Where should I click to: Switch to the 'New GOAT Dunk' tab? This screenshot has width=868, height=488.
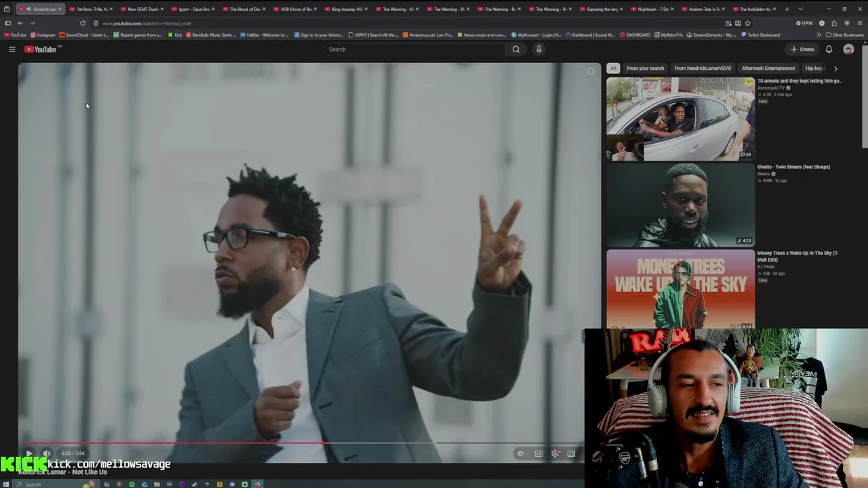coord(142,9)
